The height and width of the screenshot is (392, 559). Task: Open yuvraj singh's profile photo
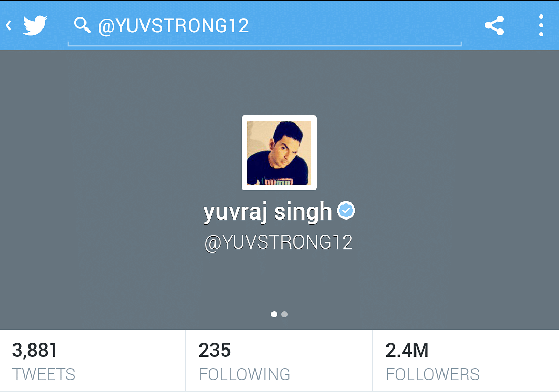coord(279,153)
